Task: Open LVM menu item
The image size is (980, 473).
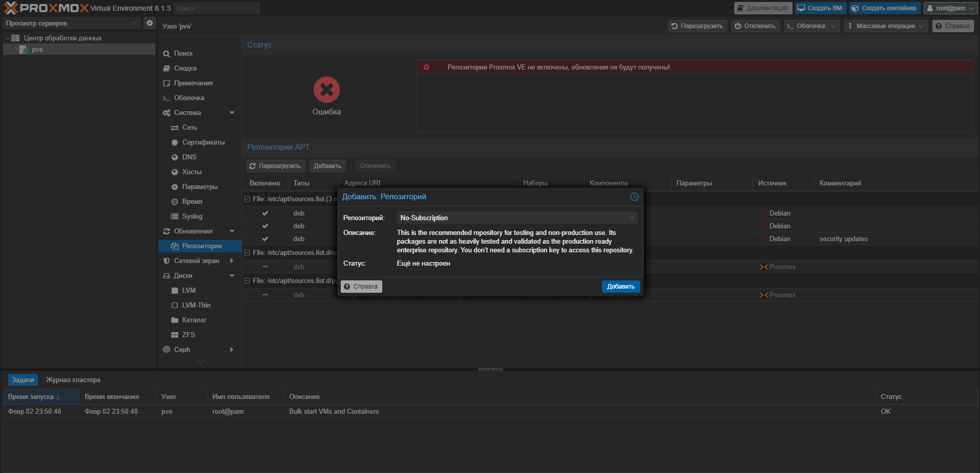Action: coord(200,290)
